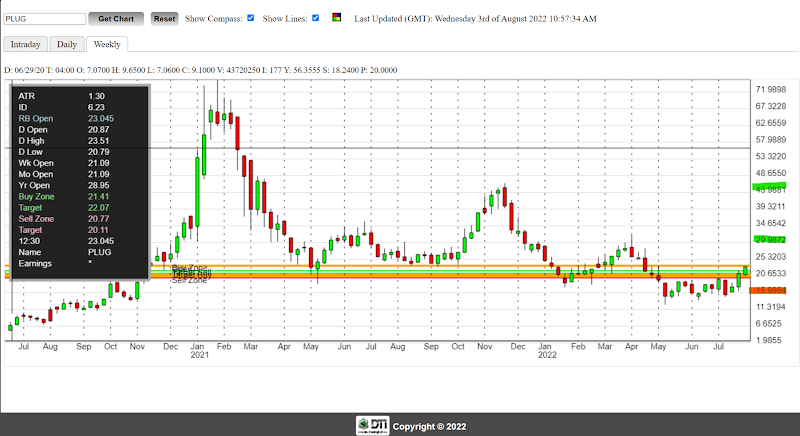Click the orange 15.9864 price label

(x=768, y=290)
